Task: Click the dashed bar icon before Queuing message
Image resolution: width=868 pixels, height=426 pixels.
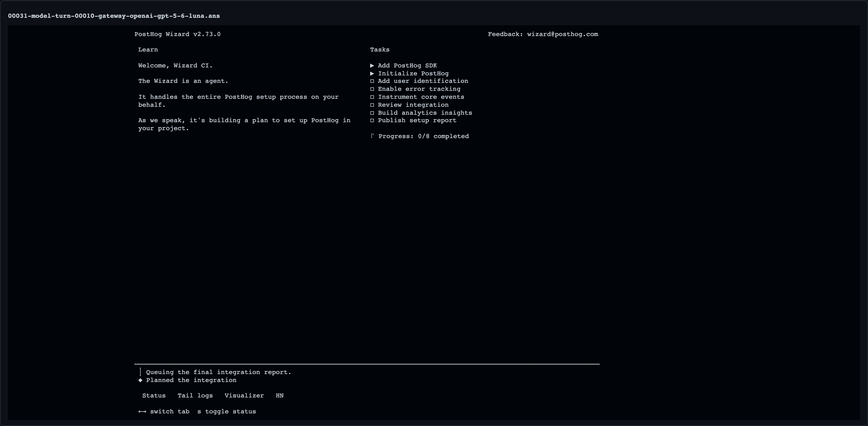Action: (140, 372)
